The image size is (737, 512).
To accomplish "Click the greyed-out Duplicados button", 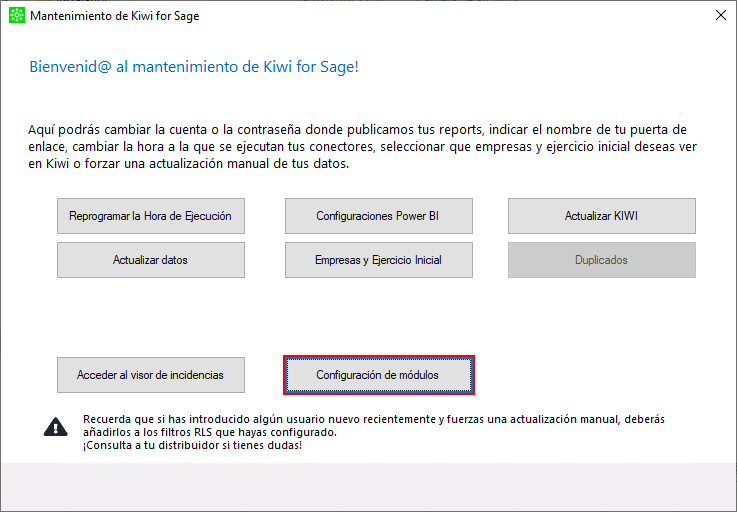I will coord(602,260).
